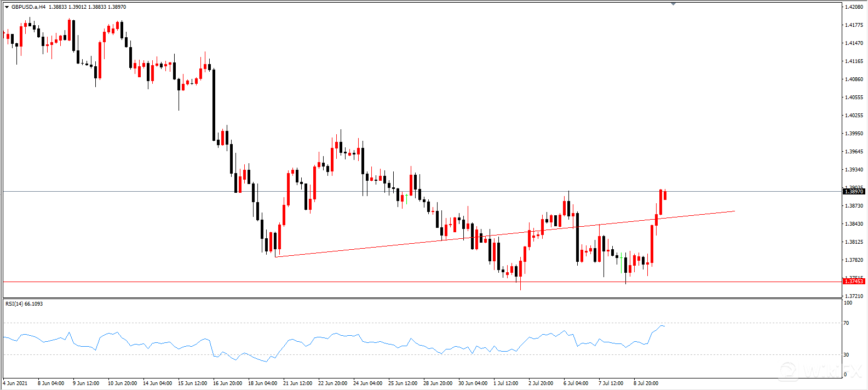The width and height of the screenshot is (868, 390).
Task: Click the chart shift triangle on top border
Action: click(x=673, y=4)
